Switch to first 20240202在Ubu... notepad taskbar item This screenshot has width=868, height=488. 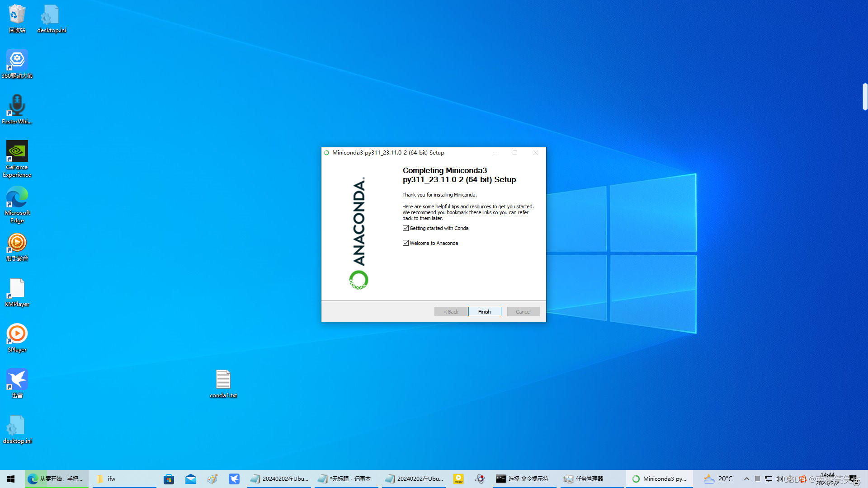click(x=279, y=479)
